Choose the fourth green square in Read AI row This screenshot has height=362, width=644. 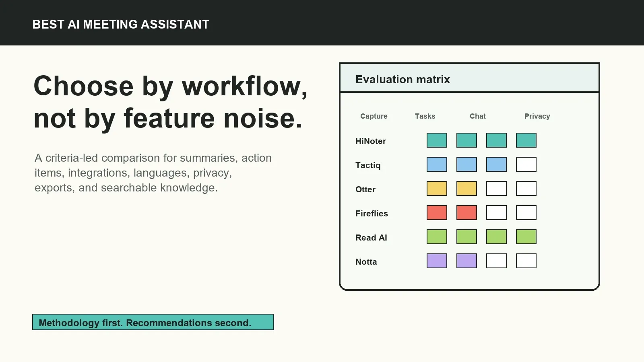pos(526,237)
